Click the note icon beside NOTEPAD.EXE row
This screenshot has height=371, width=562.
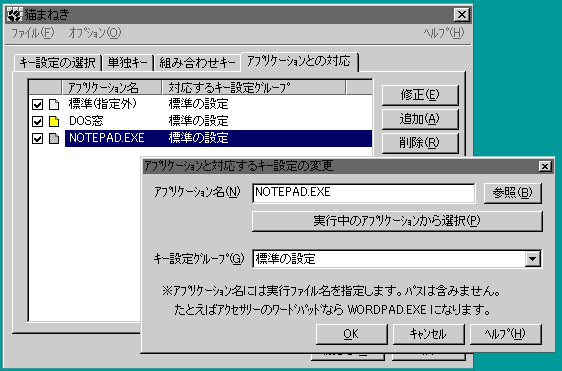pos(54,138)
